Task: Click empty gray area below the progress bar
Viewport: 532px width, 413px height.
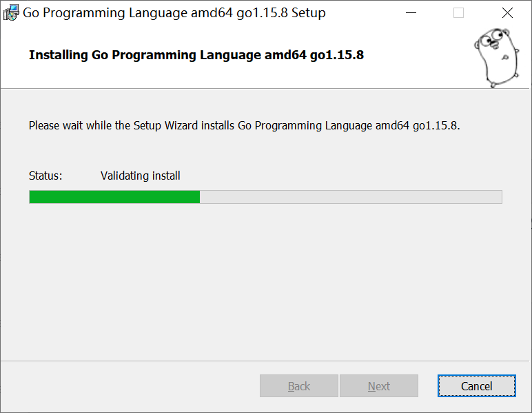Action: (265, 282)
